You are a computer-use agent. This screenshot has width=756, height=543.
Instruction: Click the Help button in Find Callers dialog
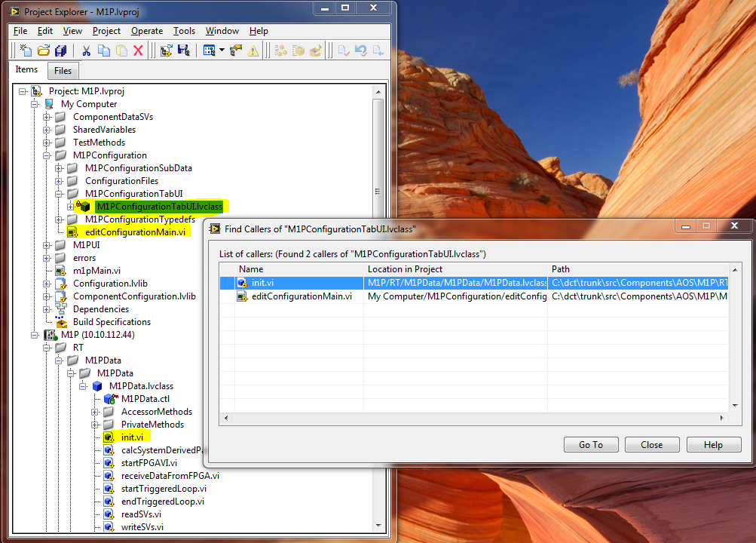click(x=712, y=445)
